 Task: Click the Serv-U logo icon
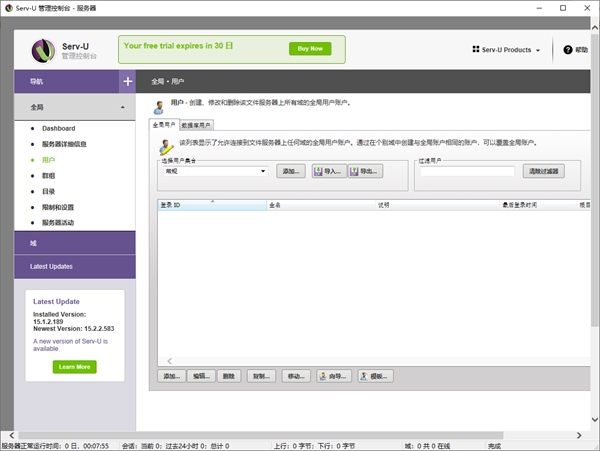pyautogui.click(x=43, y=49)
